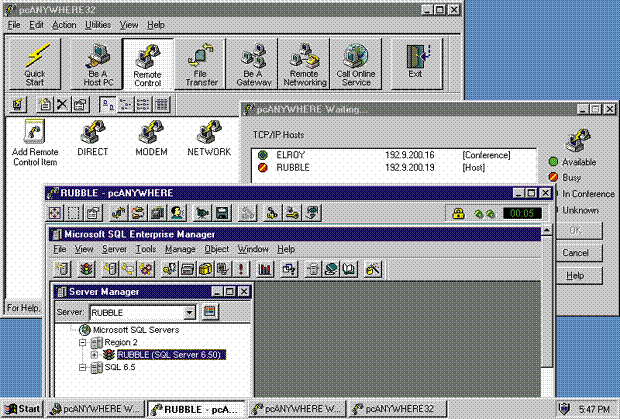Open Call Online Service

[x=356, y=64]
